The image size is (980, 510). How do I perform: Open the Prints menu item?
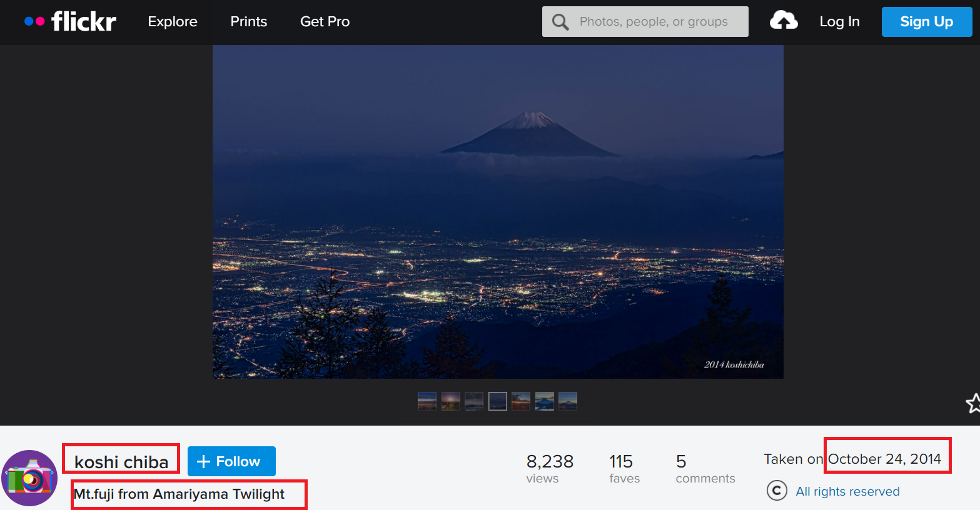(248, 22)
